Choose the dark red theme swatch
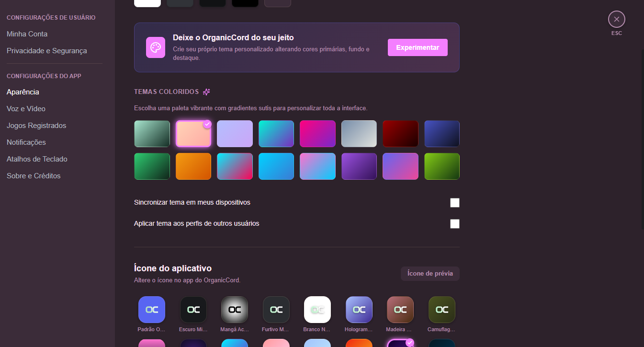The height and width of the screenshot is (347, 644). click(400, 134)
